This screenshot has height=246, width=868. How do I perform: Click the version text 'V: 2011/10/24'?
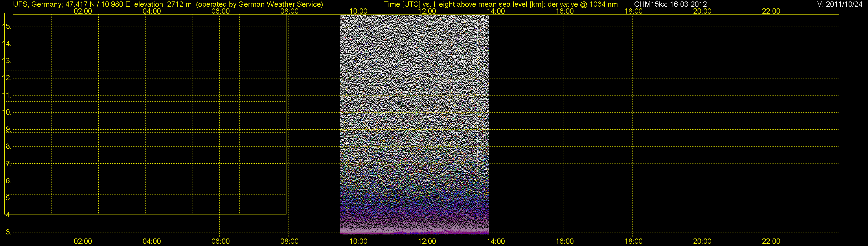coord(839,4)
